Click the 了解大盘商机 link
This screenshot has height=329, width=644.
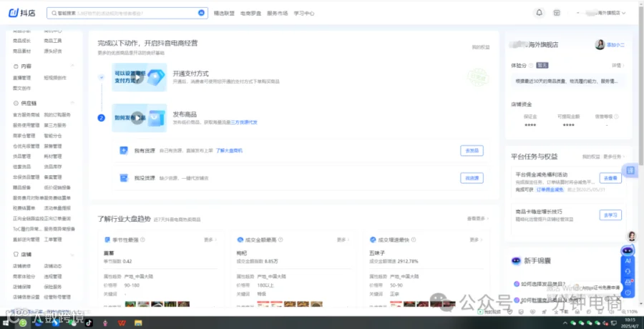[x=229, y=151]
